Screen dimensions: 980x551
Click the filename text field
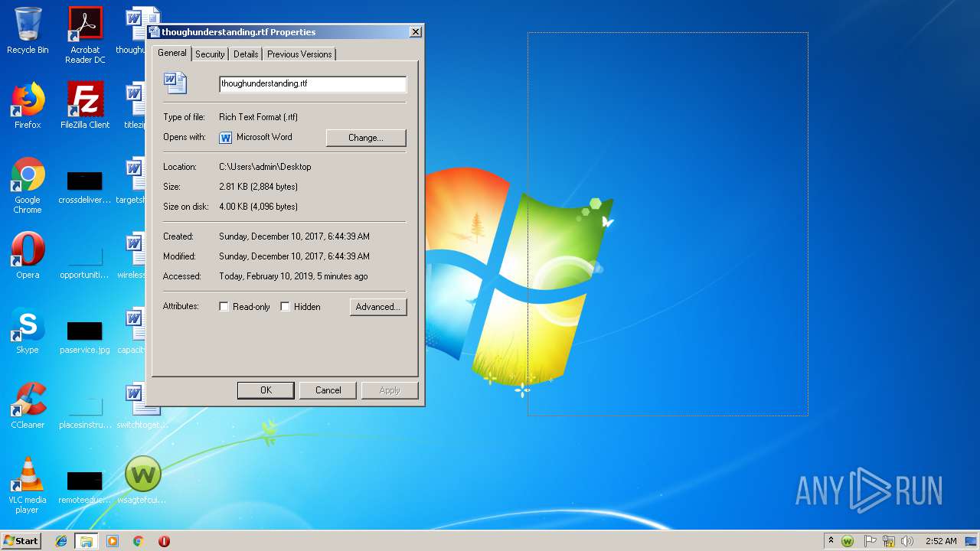pyautogui.click(x=312, y=83)
